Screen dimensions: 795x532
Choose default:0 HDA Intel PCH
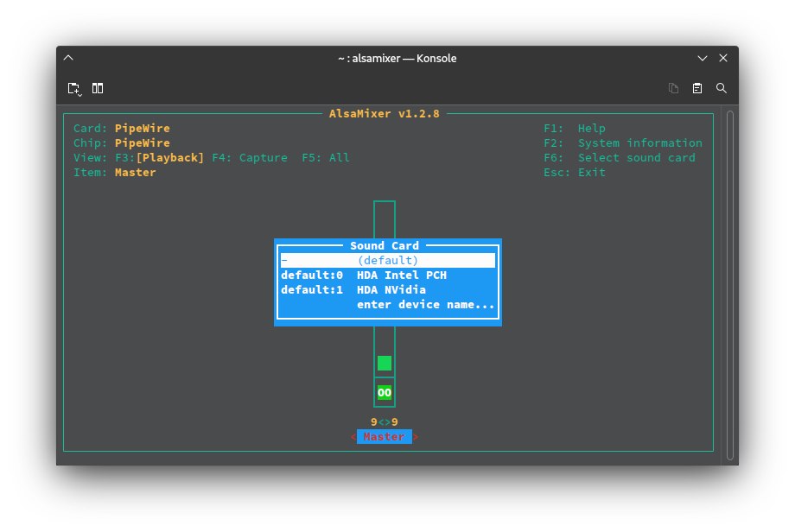(388, 275)
